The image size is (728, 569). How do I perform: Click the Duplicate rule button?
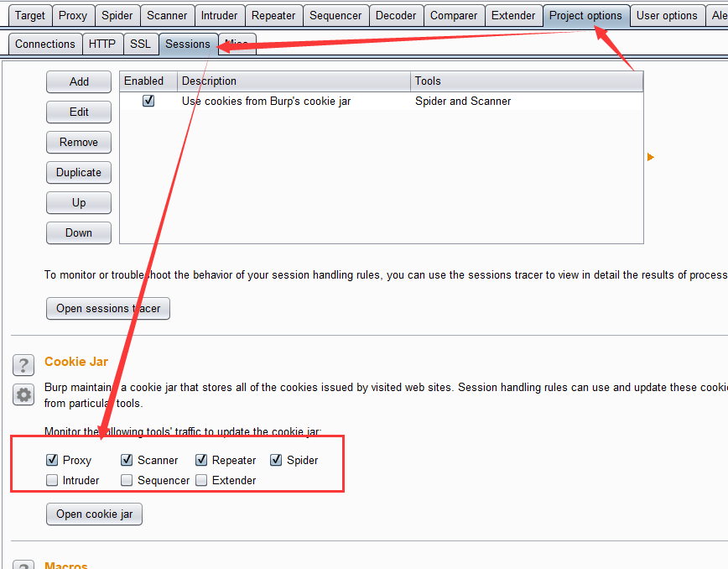[x=79, y=172]
